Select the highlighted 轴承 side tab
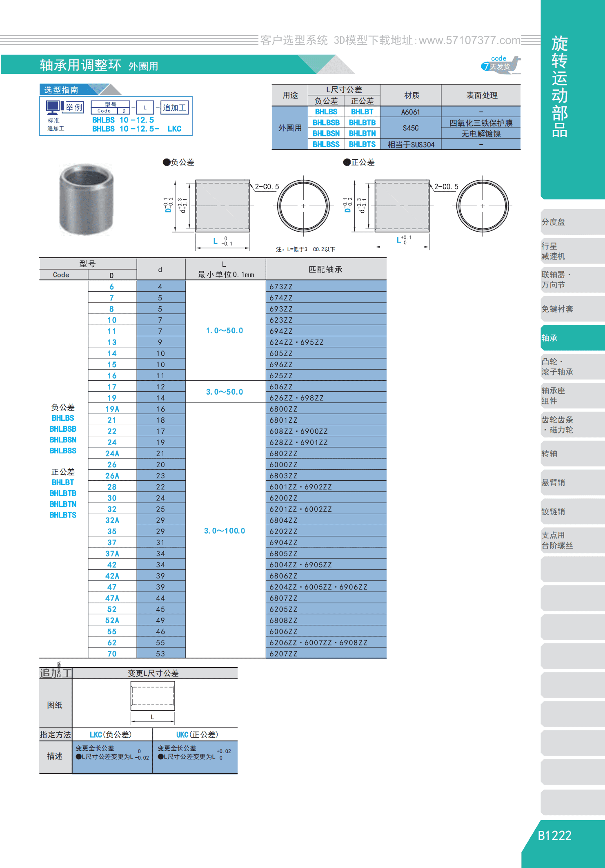This screenshot has height=868, width=605. (x=572, y=338)
